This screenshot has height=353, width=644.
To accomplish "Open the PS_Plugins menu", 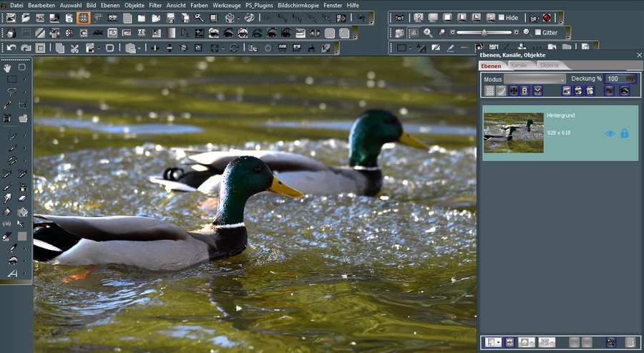I will 259,5.
